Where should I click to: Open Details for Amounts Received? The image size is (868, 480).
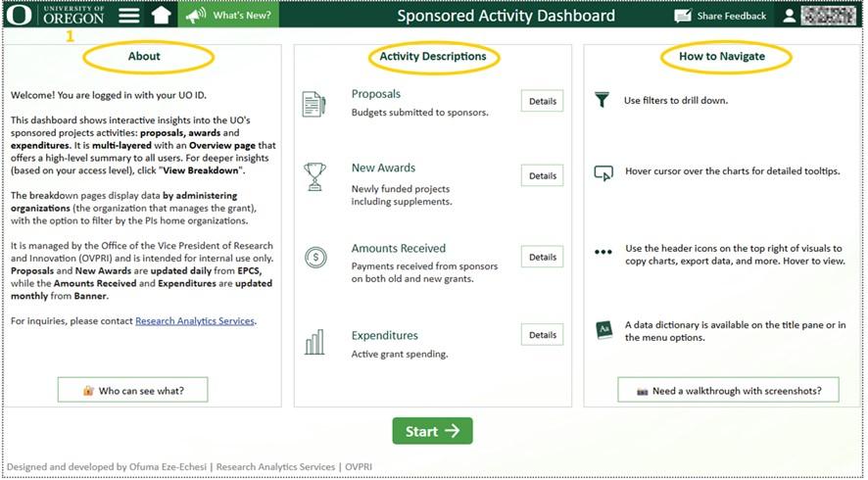pos(543,257)
